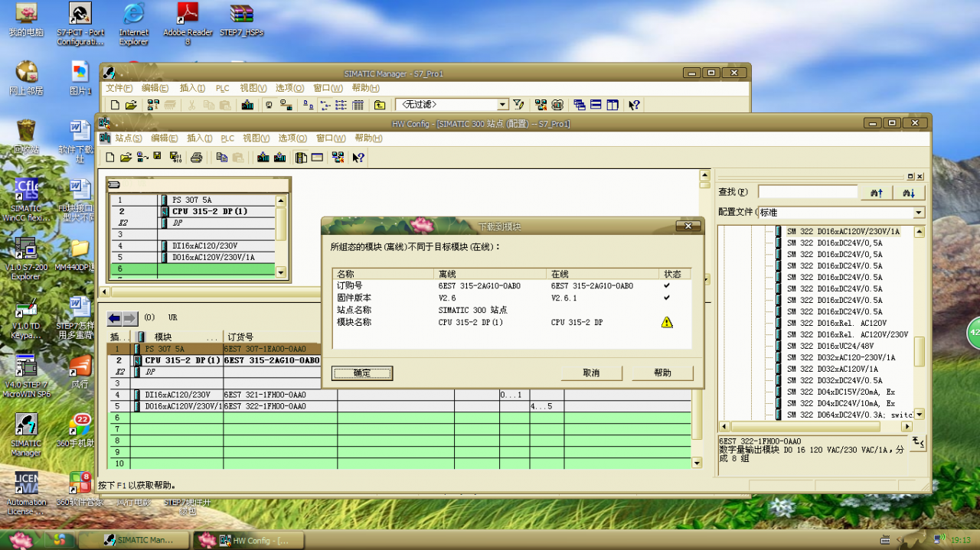Click the yellow warning icon in status column
This screenshot has height=550, width=980.
click(667, 322)
